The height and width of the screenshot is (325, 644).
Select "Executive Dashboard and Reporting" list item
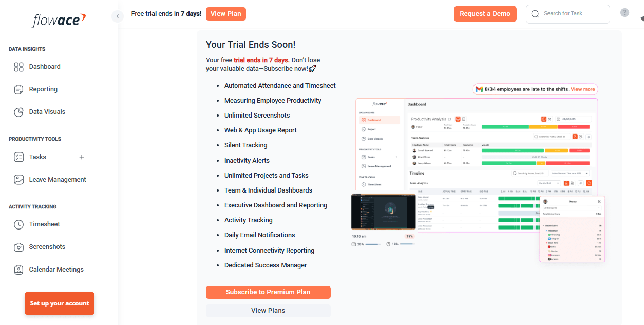tap(276, 205)
